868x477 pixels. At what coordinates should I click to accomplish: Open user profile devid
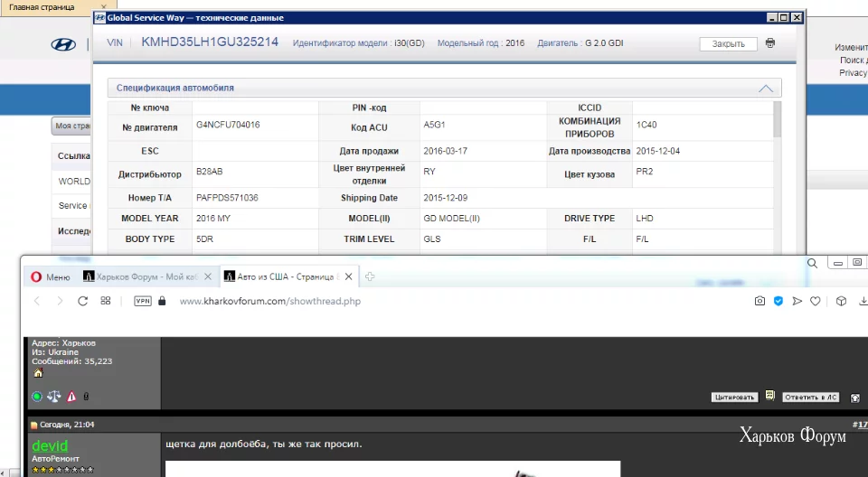coord(50,445)
